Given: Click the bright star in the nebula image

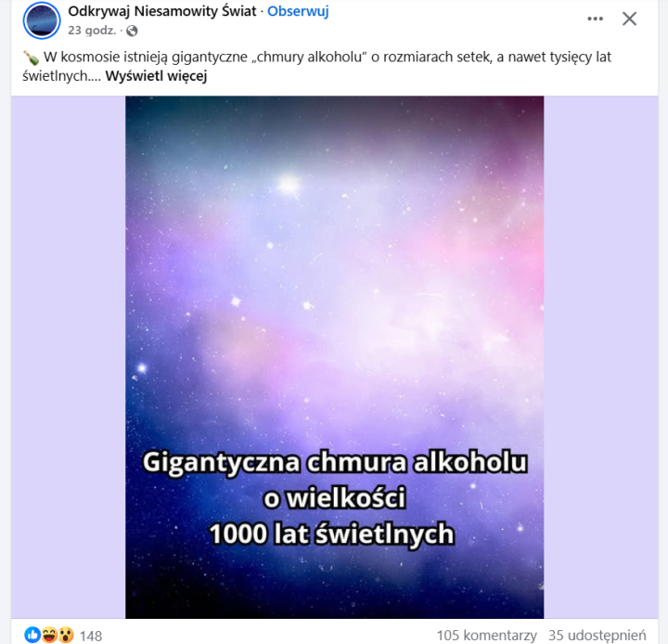Looking at the screenshot, I should click(289, 184).
